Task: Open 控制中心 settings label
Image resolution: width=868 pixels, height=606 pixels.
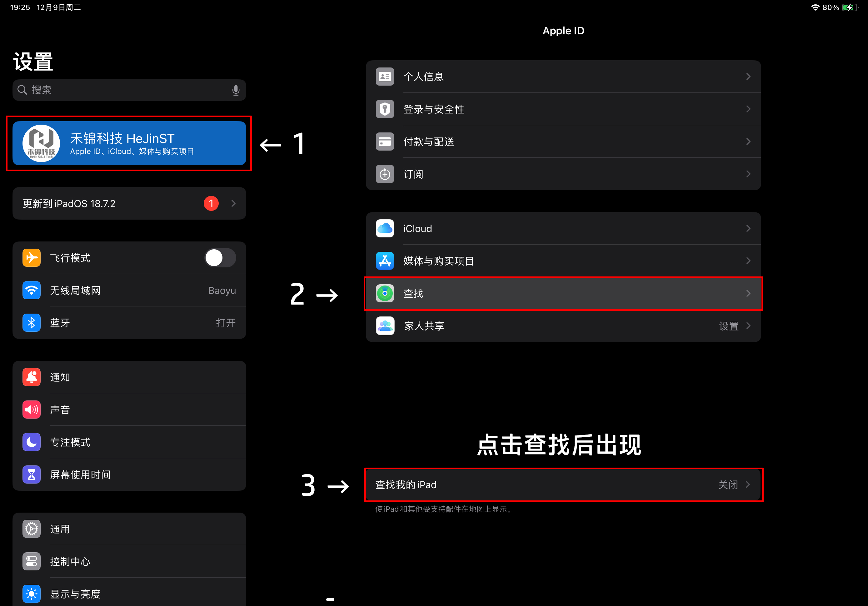Action: point(70,562)
